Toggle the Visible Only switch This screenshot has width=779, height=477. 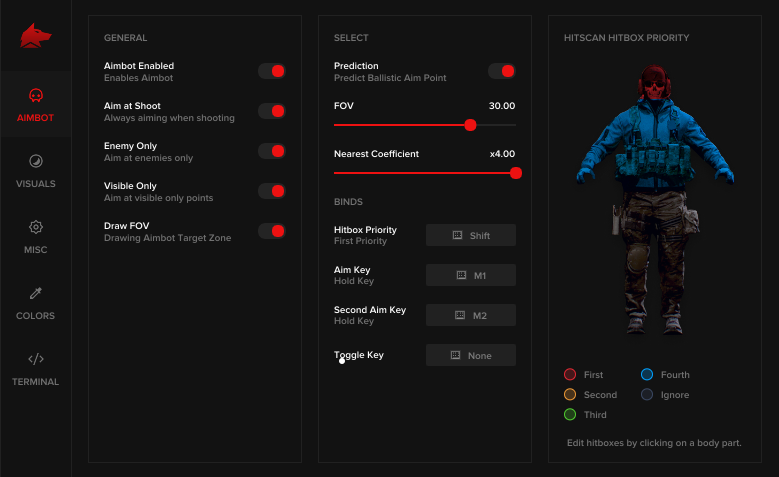[272, 191]
